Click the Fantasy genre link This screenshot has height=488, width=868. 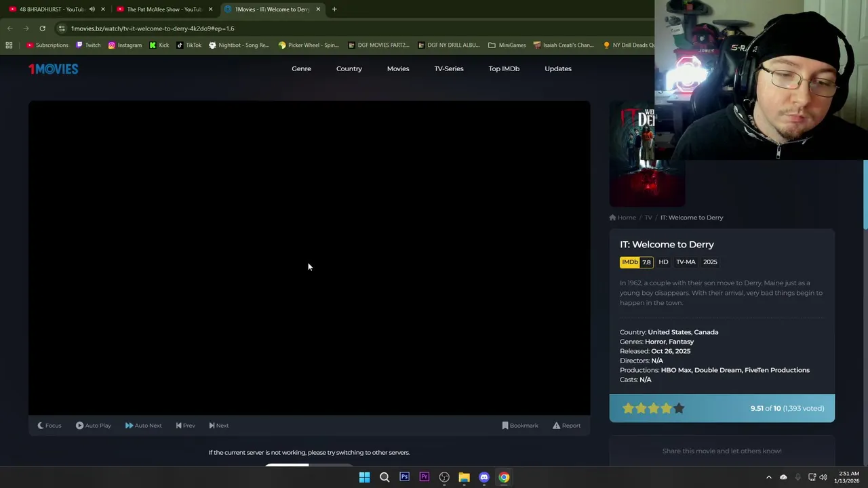point(682,342)
